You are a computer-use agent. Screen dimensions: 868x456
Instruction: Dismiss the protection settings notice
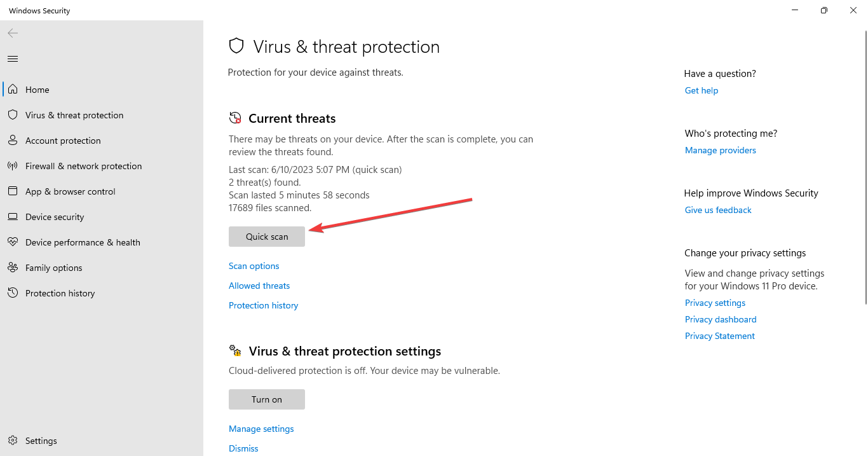pyautogui.click(x=243, y=448)
